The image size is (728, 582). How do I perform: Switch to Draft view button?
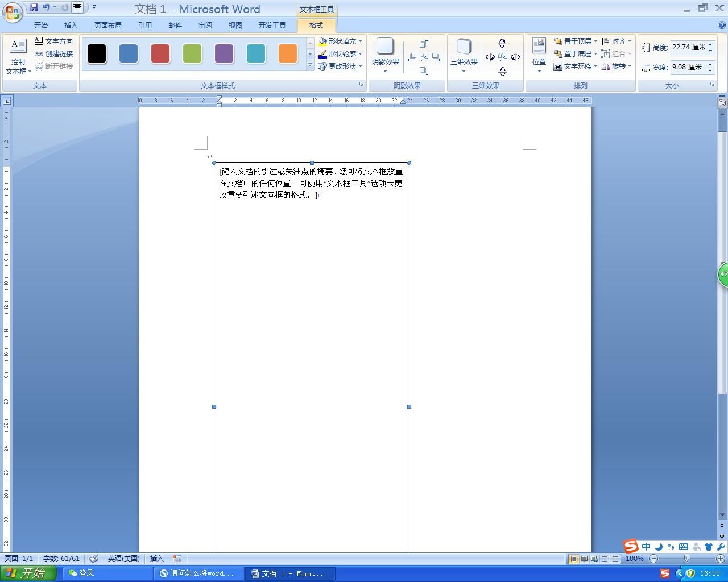click(x=615, y=559)
